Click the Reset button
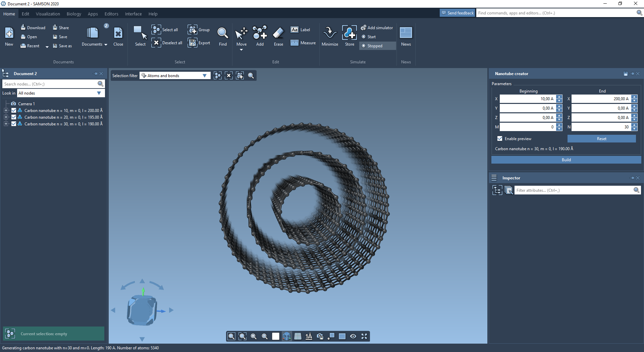This screenshot has width=644, height=352. point(601,139)
